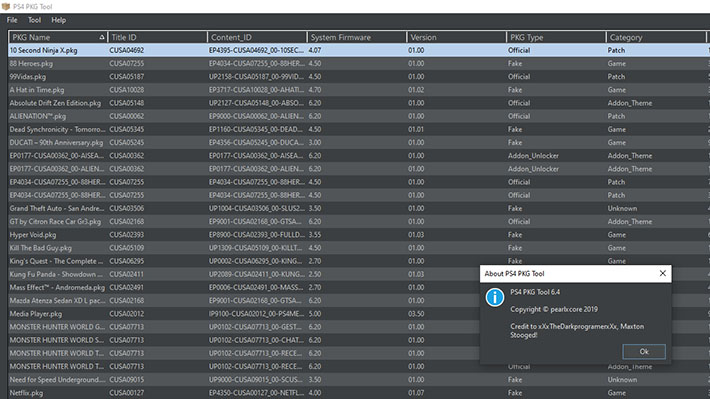
Task: Sort by Content_ID column header
Action: click(x=257, y=37)
